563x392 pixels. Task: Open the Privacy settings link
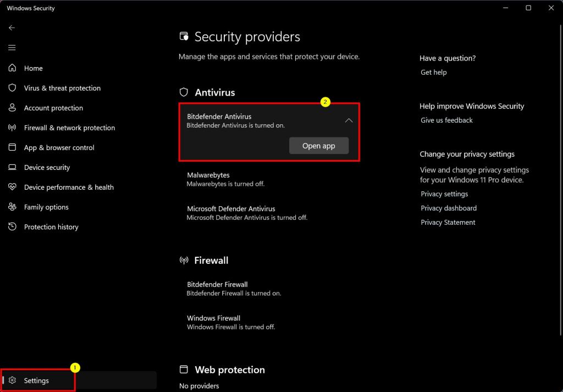click(x=444, y=194)
